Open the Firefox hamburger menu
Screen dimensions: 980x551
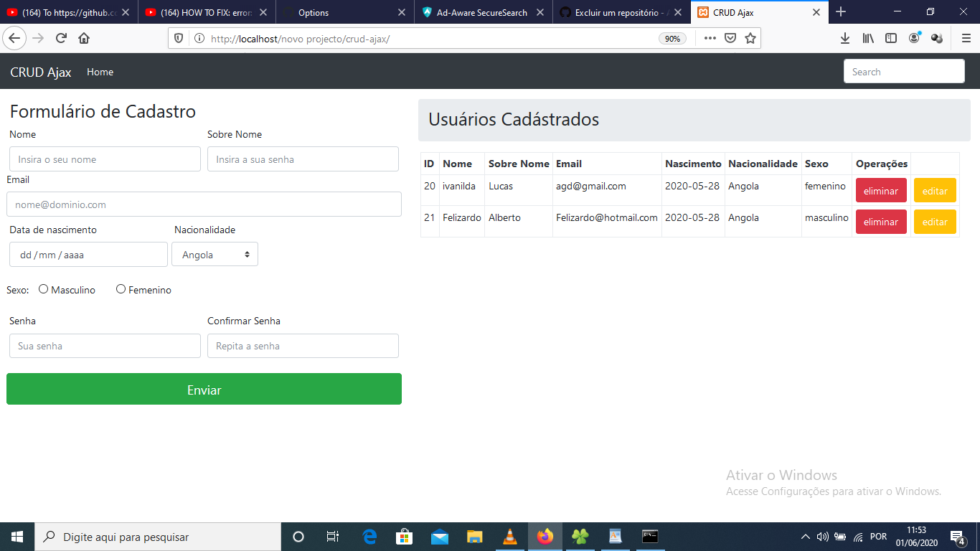[964, 37]
